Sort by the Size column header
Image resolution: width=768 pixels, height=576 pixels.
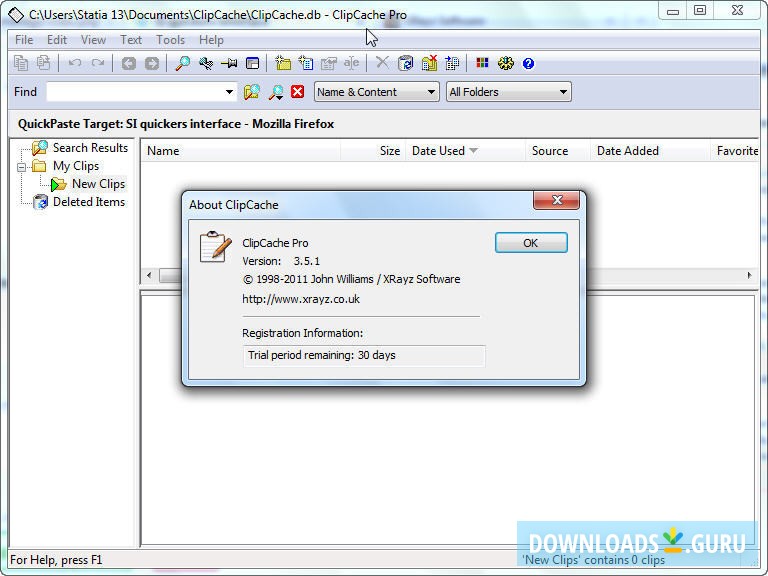click(373, 151)
